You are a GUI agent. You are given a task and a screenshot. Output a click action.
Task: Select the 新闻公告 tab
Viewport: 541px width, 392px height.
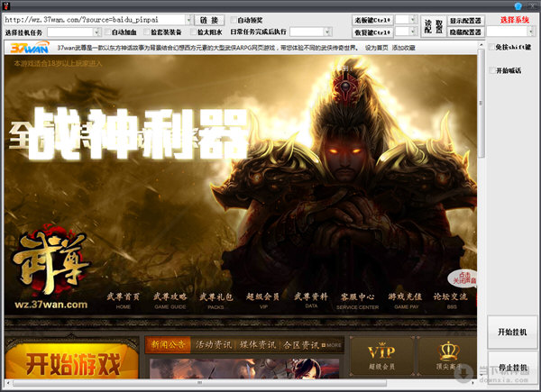(x=169, y=344)
